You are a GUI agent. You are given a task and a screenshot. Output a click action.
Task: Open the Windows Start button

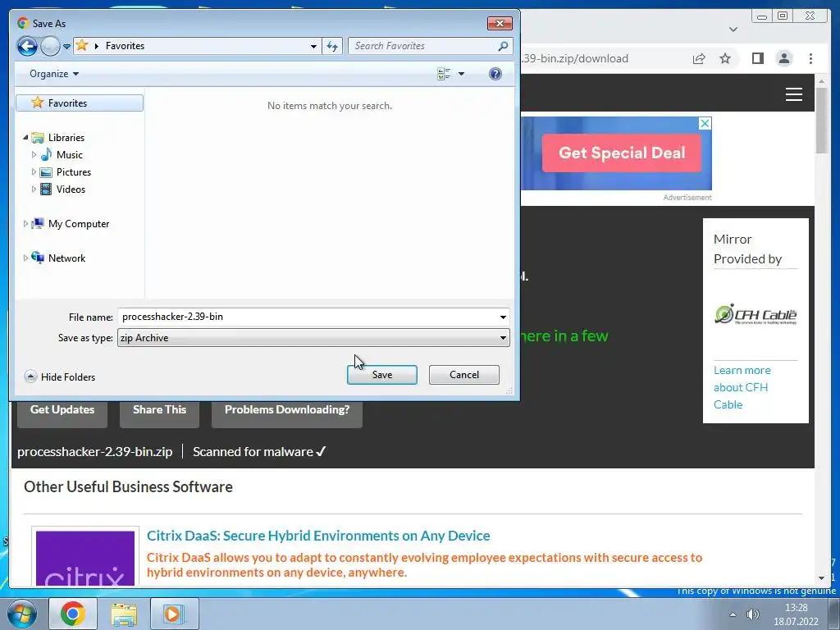[x=22, y=614]
